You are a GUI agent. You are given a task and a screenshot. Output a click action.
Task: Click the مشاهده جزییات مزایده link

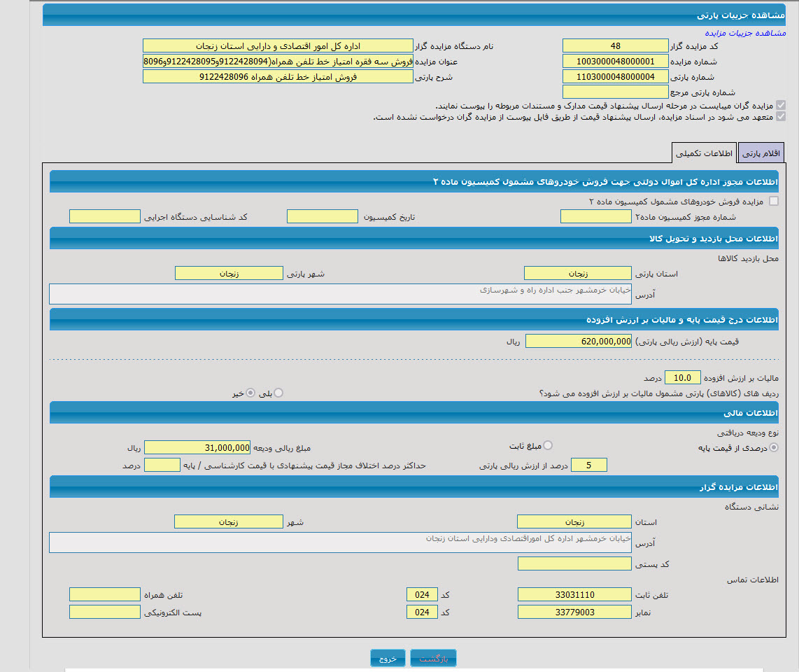tap(745, 33)
